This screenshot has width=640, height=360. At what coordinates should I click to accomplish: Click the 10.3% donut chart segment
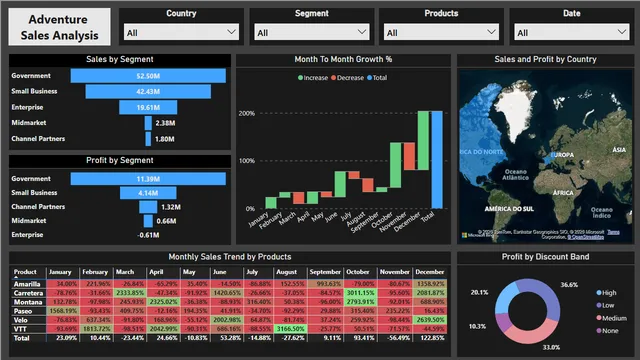503,322
